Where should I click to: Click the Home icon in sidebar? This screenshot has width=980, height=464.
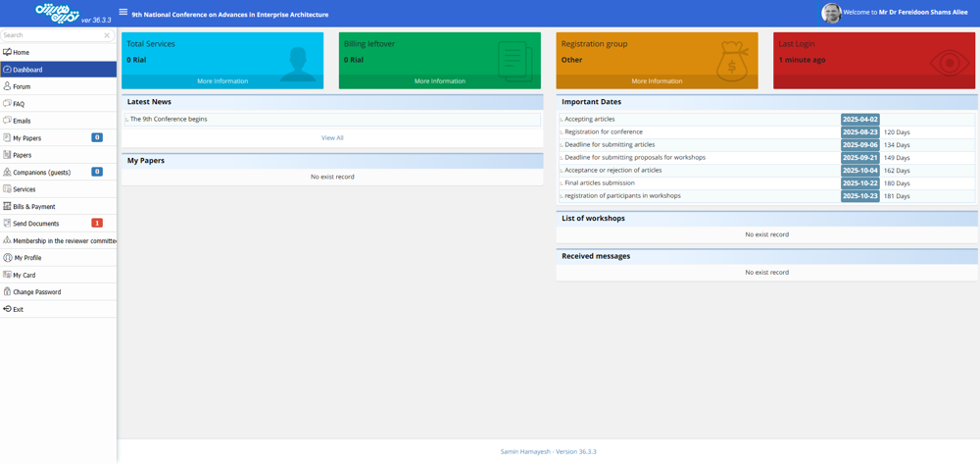click(x=7, y=52)
